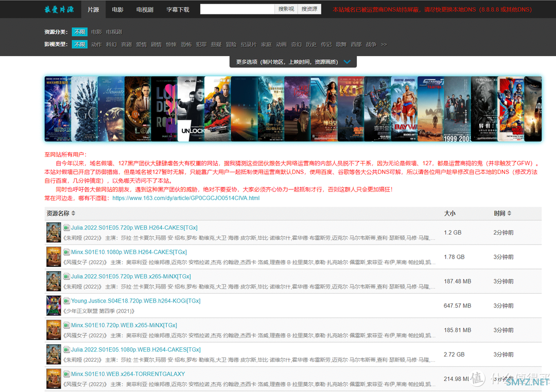
Task: Open poster thumbnail for Minx 1080p CAKES row
Action: point(54,257)
